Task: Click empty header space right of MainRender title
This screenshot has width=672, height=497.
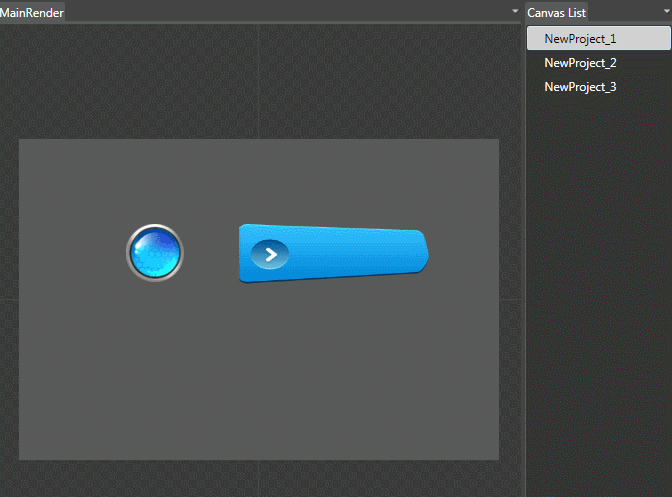Action: [x=280, y=13]
